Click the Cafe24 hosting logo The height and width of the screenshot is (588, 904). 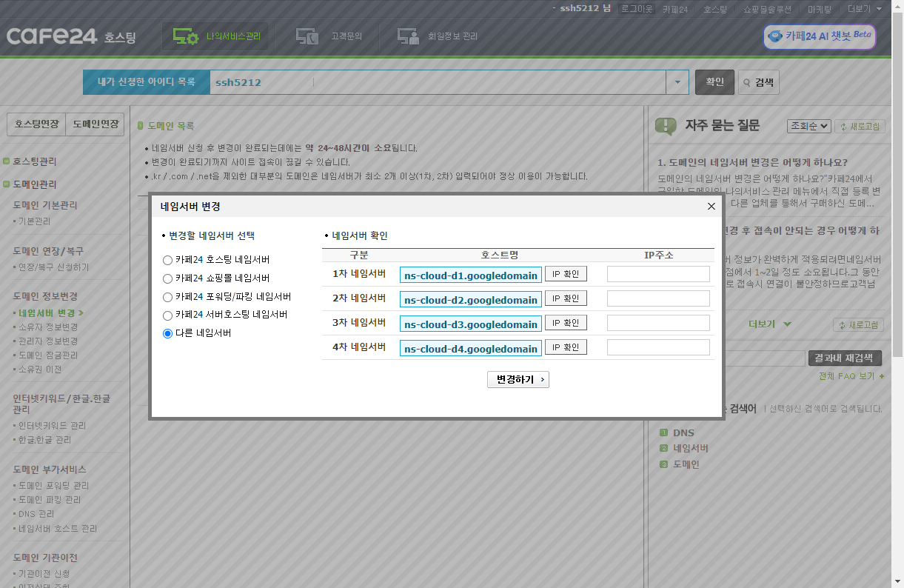(x=71, y=36)
